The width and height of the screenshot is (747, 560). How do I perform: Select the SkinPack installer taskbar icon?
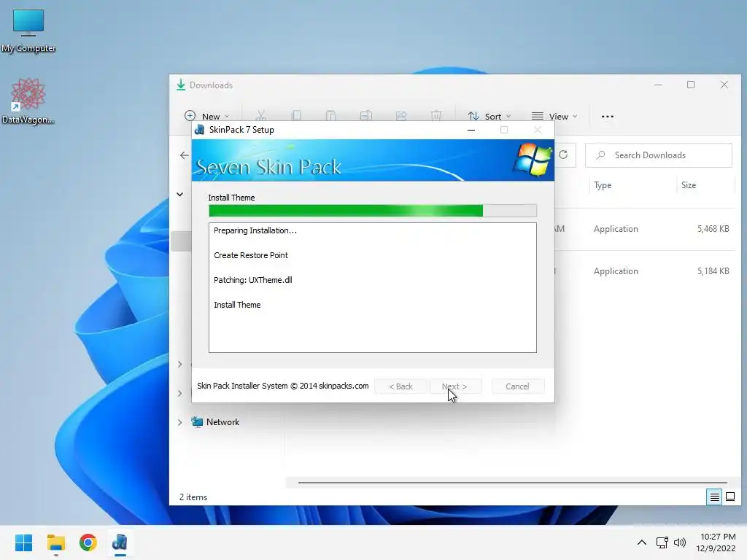tap(120, 542)
